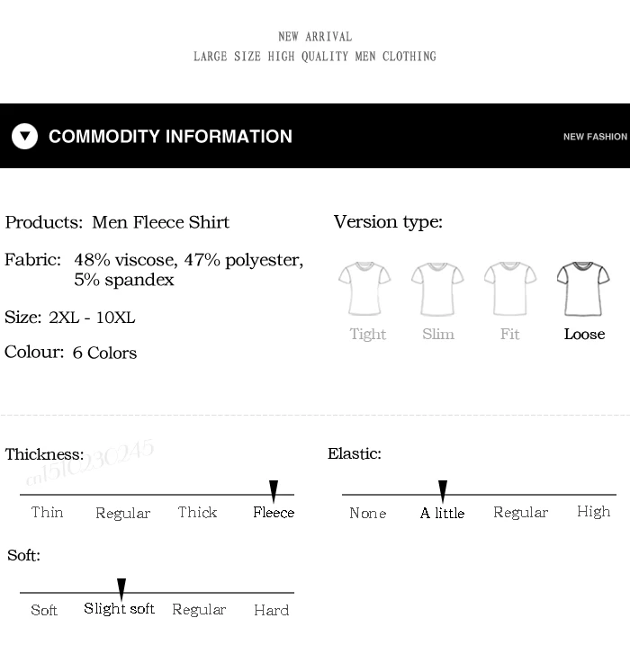630x672 pixels.
Task: Click the down-arrow circle beside Commodity Information
Action: pos(24,136)
